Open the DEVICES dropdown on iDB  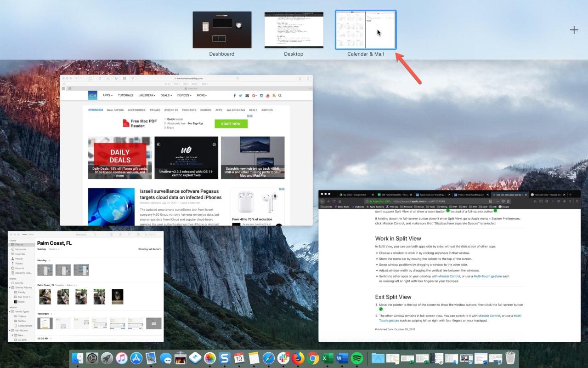(185, 95)
